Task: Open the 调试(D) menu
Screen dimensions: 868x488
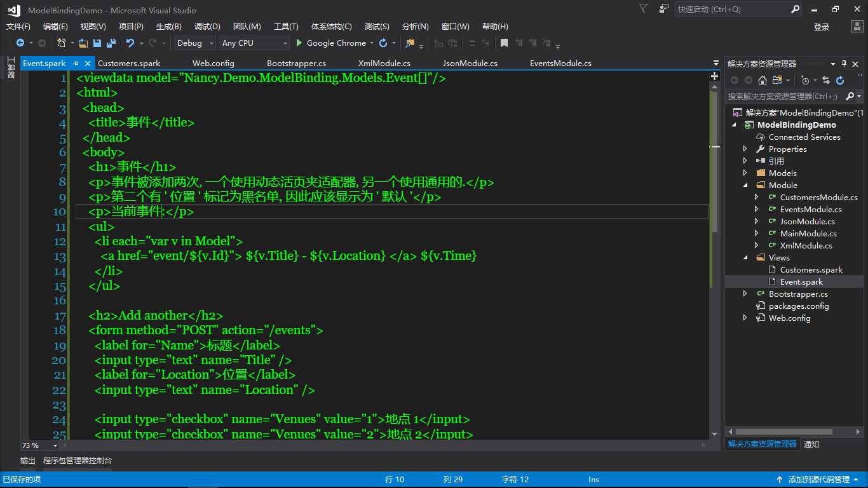Action: click(207, 27)
